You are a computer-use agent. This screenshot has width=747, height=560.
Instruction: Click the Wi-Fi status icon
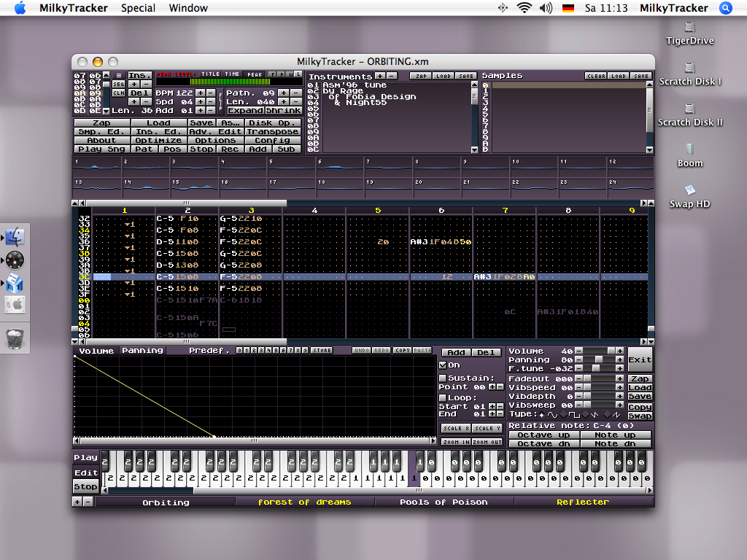click(525, 8)
